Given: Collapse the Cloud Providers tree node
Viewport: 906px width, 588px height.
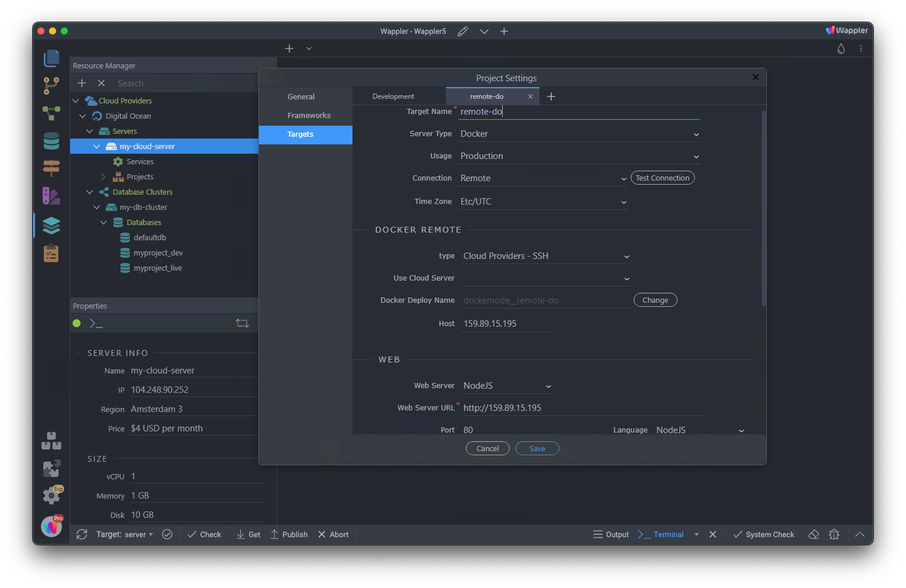Looking at the screenshot, I should click(x=76, y=101).
